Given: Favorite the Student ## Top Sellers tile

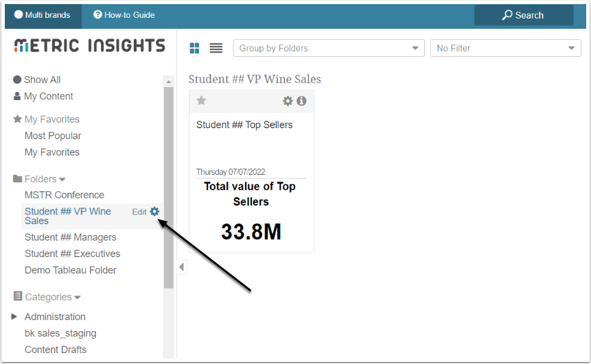Looking at the screenshot, I should tap(201, 101).
